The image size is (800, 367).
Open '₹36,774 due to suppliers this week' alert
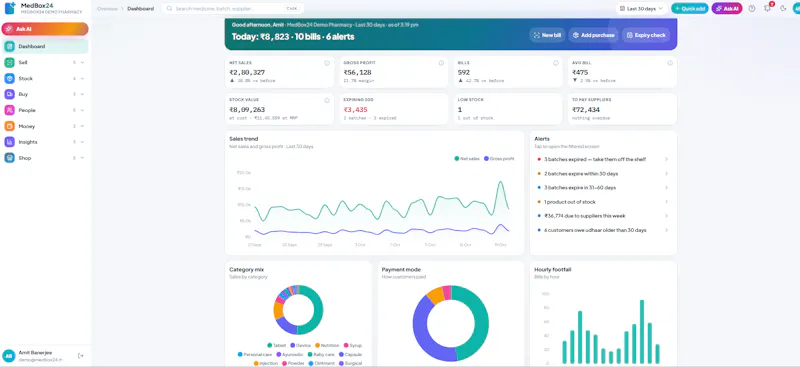tap(603, 216)
